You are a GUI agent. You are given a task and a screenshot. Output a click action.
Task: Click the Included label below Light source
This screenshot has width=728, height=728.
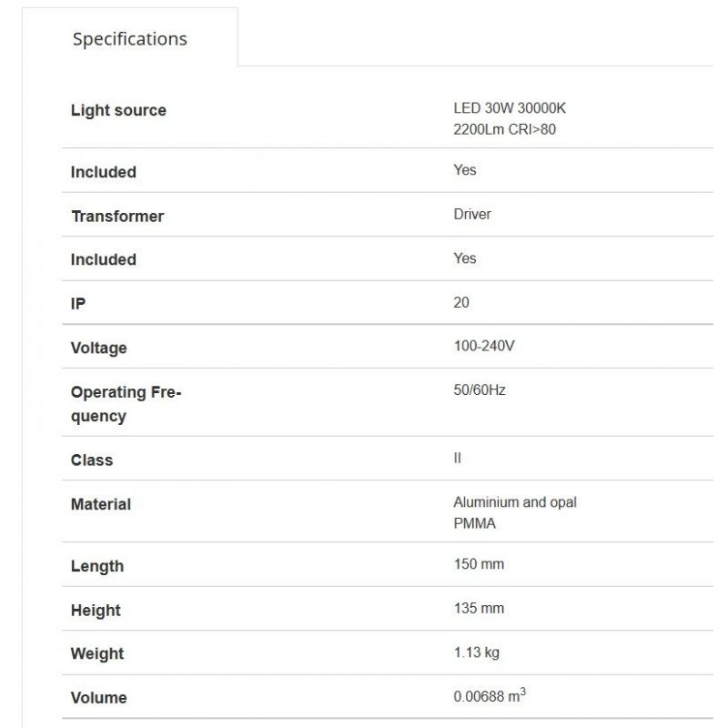coord(104,172)
